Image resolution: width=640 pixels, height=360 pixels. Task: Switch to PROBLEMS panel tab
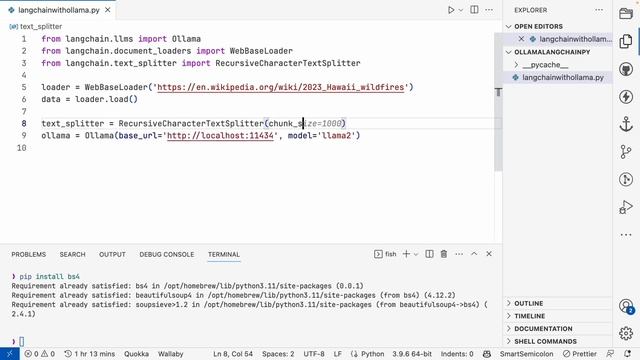[29, 254]
